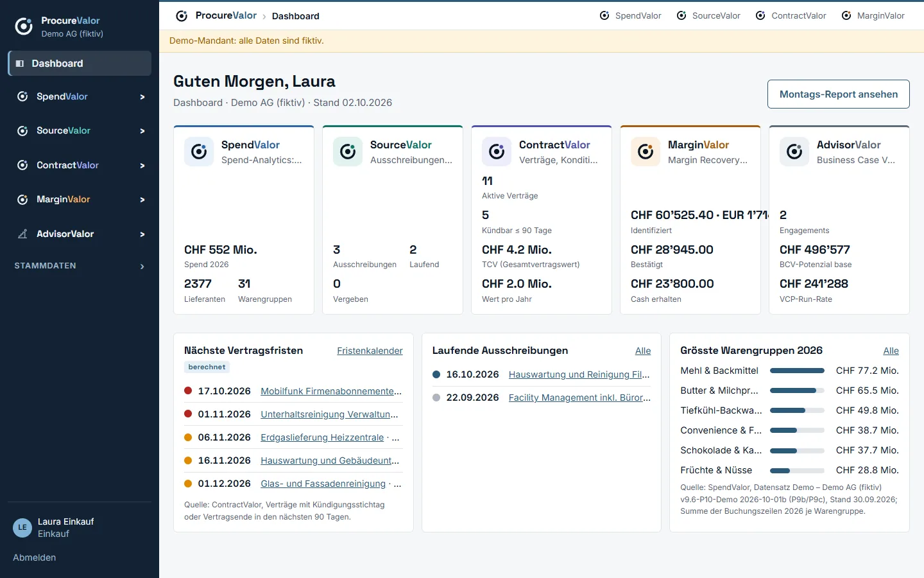The height and width of the screenshot is (578, 924).
Task: Click the Früchte & Nüsse progress bar
Action: [797, 470]
